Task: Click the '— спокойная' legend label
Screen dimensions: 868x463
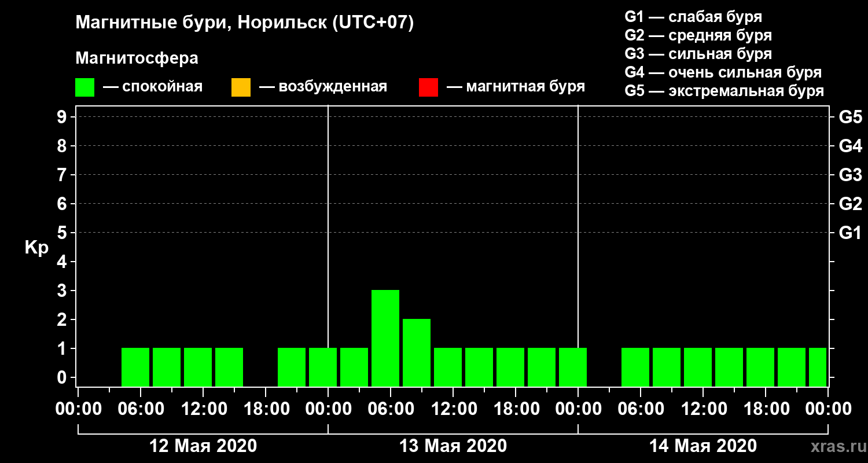Action: pyautogui.click(x=153, y=87)
